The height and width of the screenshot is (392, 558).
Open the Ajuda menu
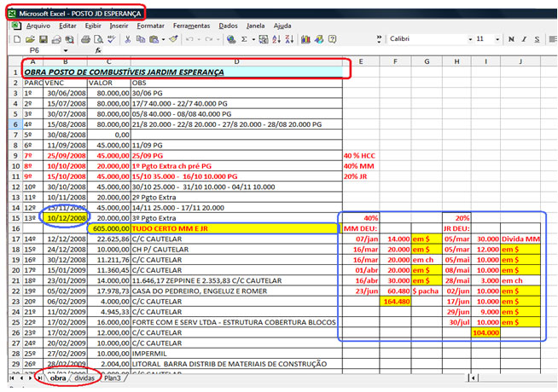[282, 26]
